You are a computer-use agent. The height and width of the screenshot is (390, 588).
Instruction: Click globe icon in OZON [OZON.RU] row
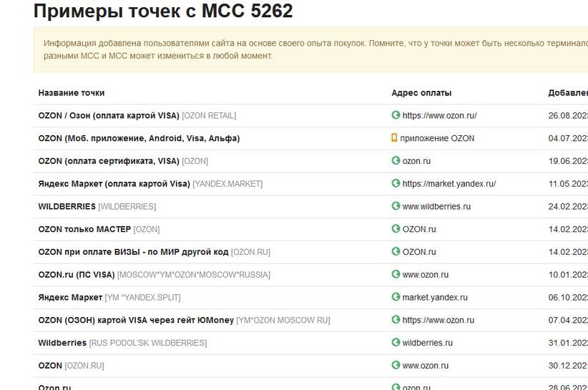396,365
